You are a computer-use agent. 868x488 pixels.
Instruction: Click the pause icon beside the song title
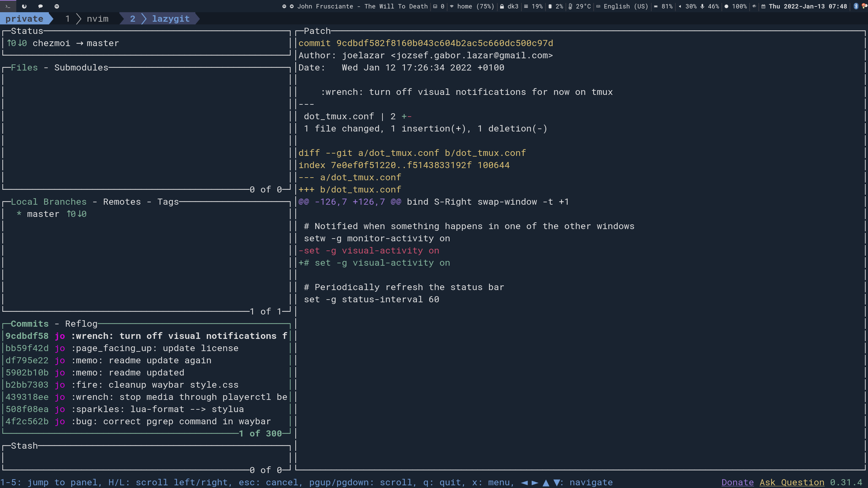click(x=292, y=6)
